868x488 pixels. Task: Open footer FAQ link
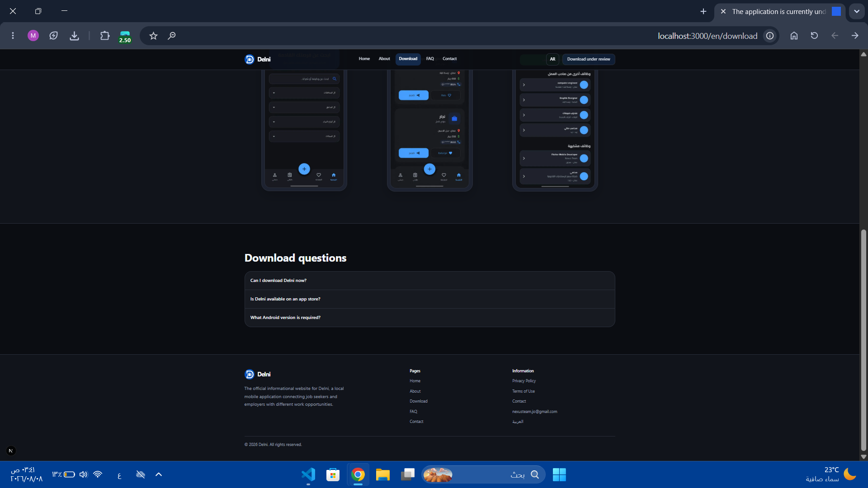[413, 412]
